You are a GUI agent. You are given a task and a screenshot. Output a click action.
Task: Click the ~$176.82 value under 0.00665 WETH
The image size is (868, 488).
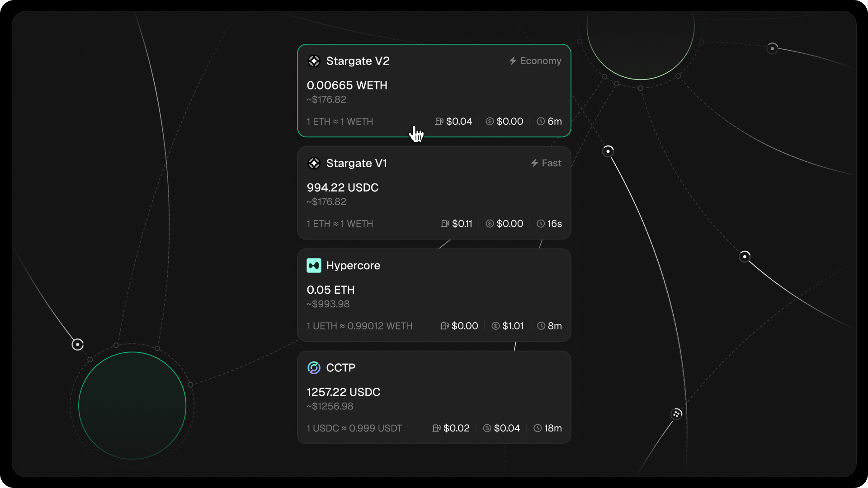coord(326,99)
